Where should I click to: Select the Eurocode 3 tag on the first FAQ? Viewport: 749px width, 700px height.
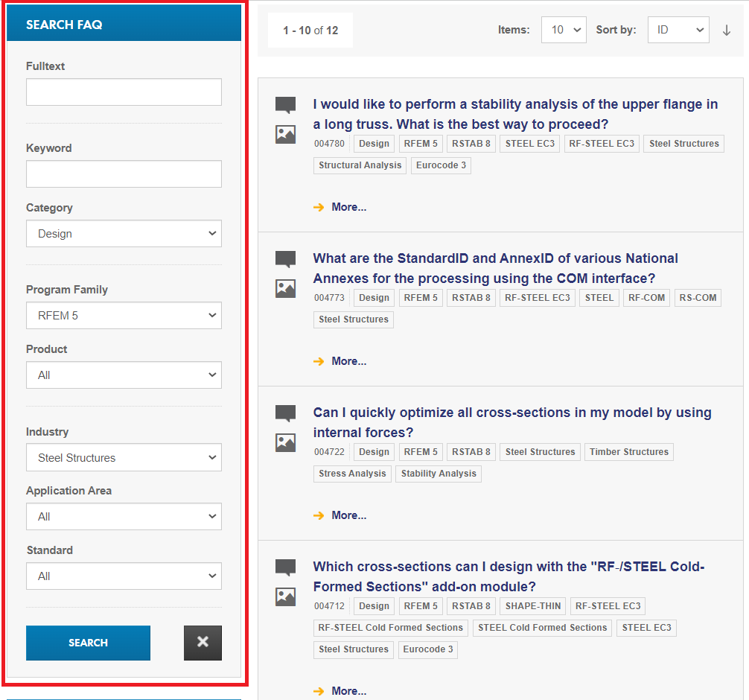pyautogui.click(x=441, y=165)
